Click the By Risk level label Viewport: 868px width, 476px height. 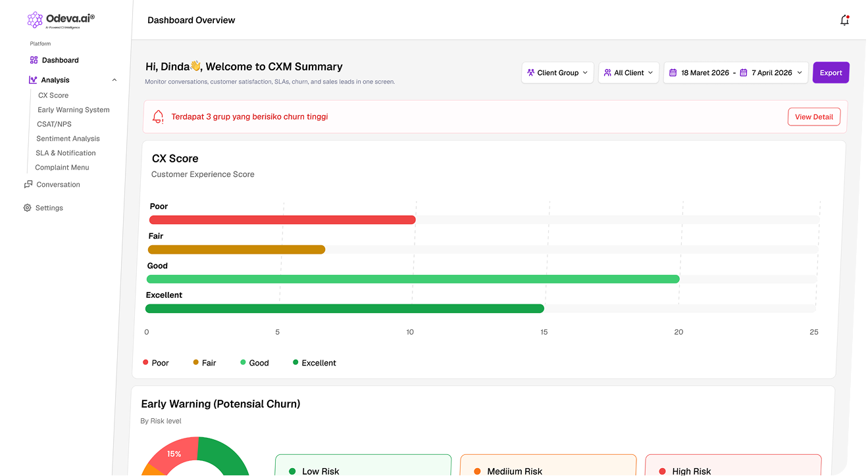pos(161,421)
